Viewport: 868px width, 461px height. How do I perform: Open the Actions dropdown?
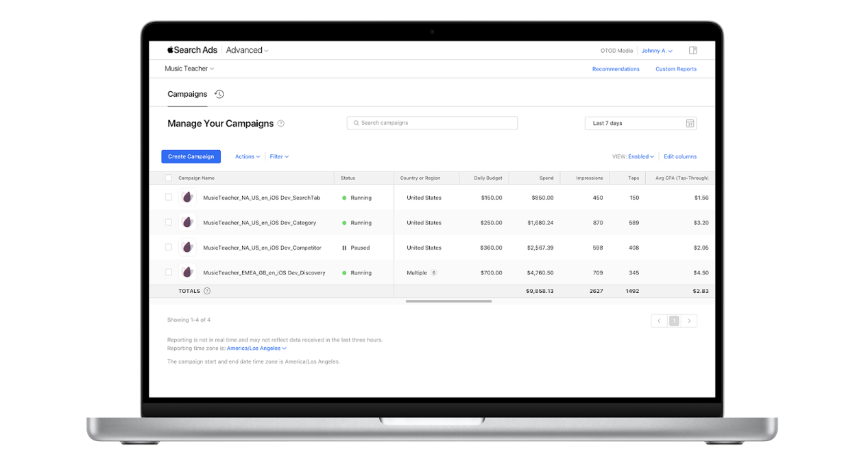point(248,156)
